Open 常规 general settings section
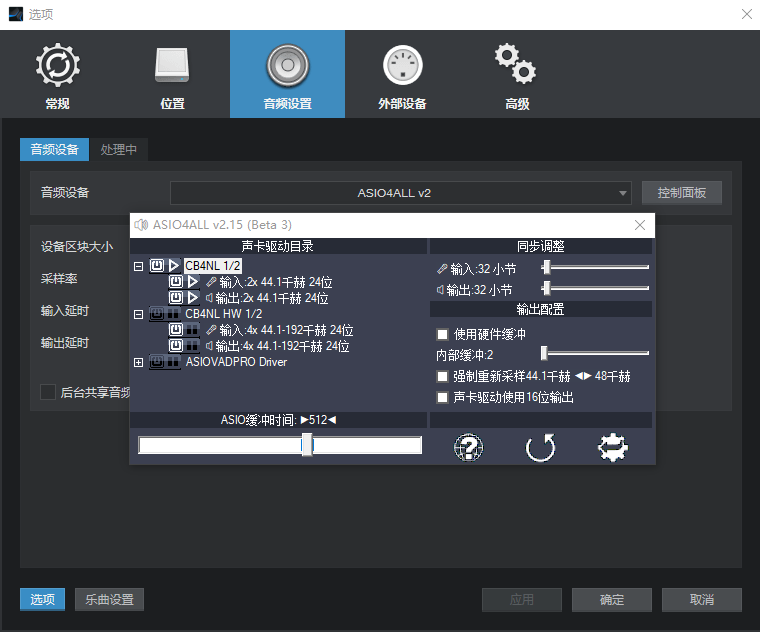The image size is (760, 632). pyautogui.click(x=57, y=75)
